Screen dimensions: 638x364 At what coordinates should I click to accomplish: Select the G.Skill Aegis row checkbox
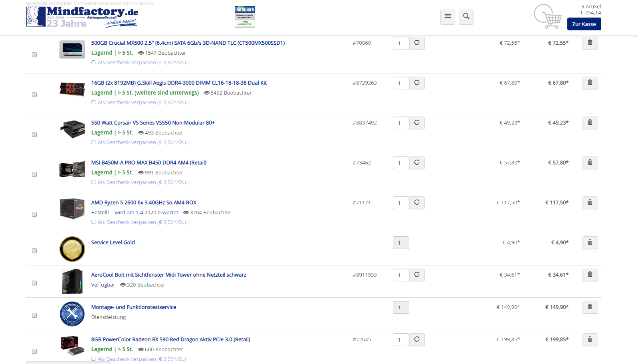click(34, 95)
